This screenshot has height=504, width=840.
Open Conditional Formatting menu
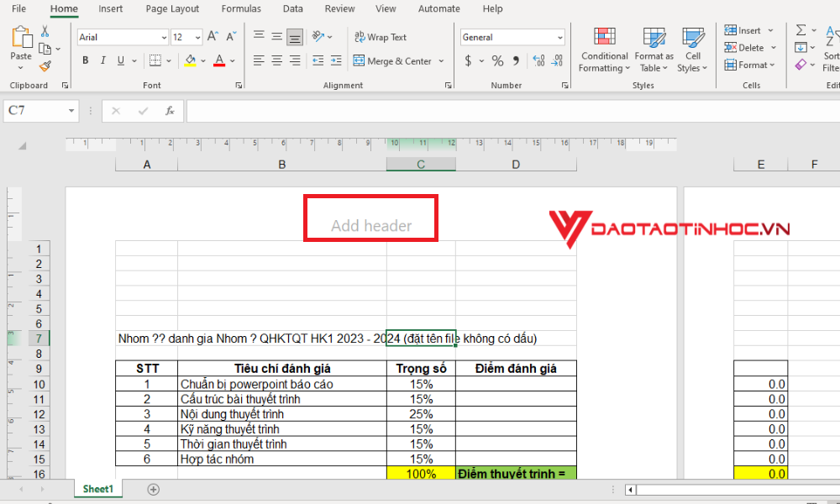click(604, 50)
